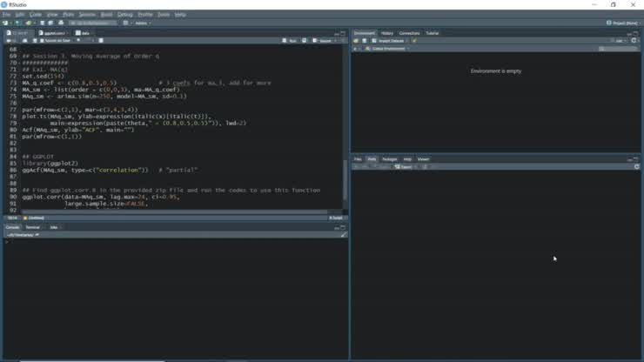This screenshot has width=644, height=362.
Task: Open the Tutorial tab
Action: (x=432, y=33)
